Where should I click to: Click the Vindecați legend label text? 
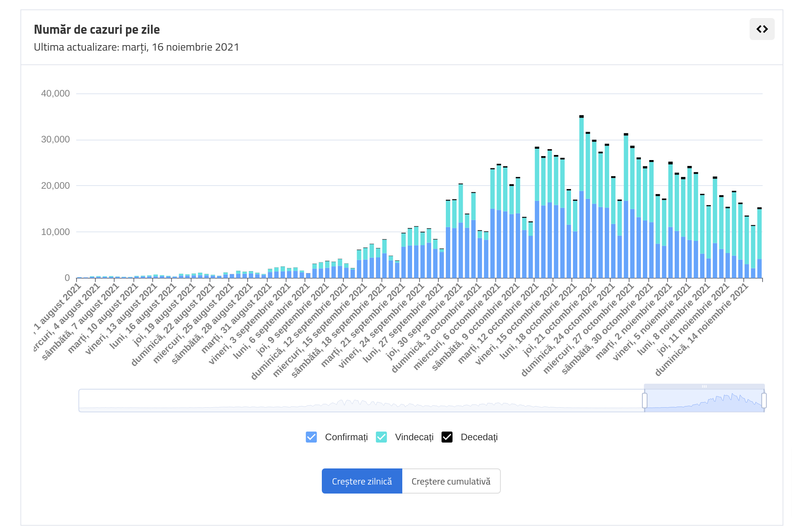click(414, 437)
